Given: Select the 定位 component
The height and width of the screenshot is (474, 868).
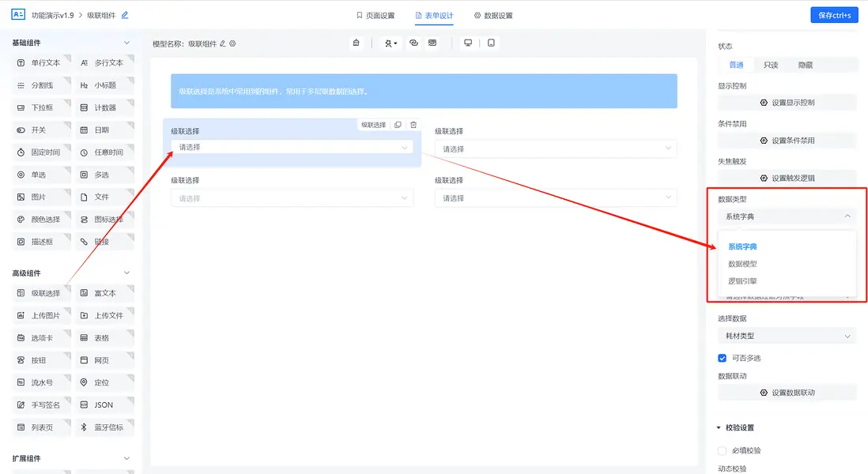Looking at the screenshot, I should (x=104, y=382).
